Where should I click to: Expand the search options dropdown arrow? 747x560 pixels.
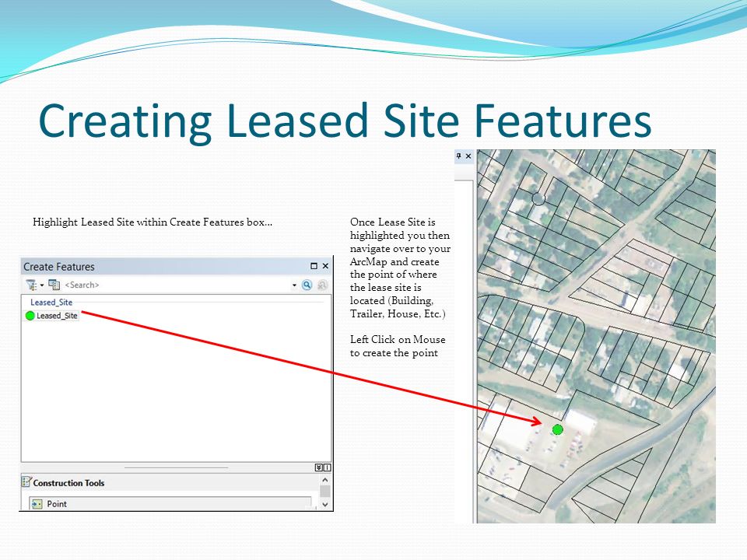point(294,285)
